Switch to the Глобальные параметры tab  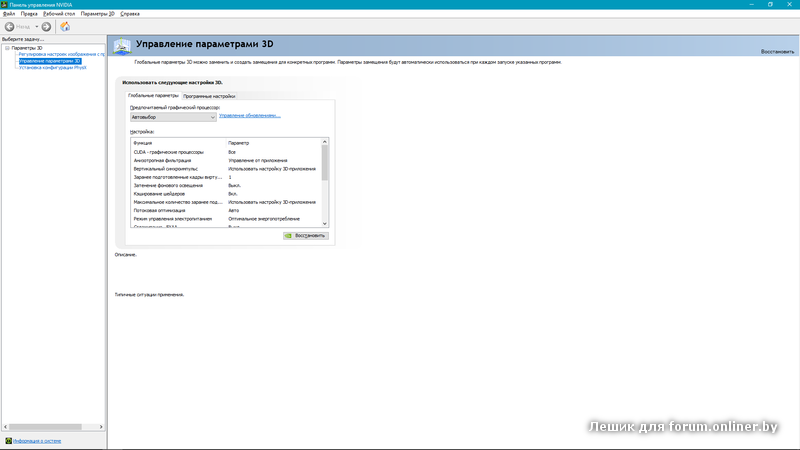pyautogui.click(x=153, y=95)
